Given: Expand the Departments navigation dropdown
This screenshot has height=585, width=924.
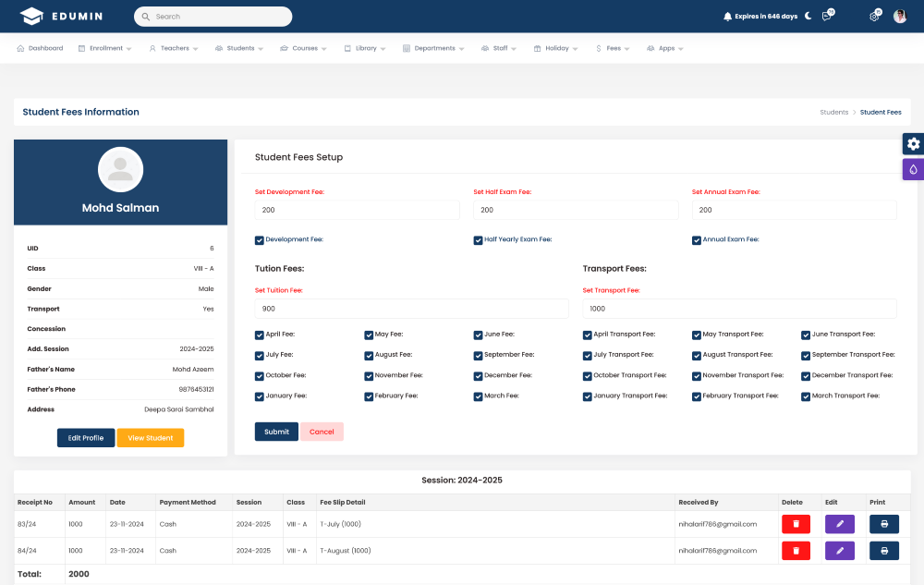Looking at the screenshot, I should 433,48.
